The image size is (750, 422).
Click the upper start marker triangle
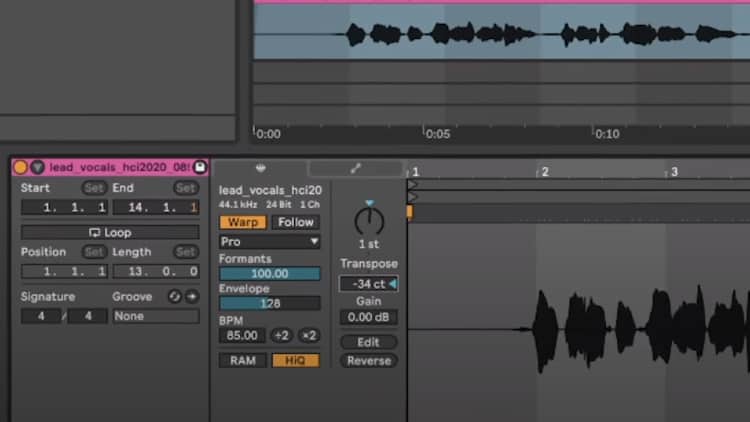tap(412, 185)
